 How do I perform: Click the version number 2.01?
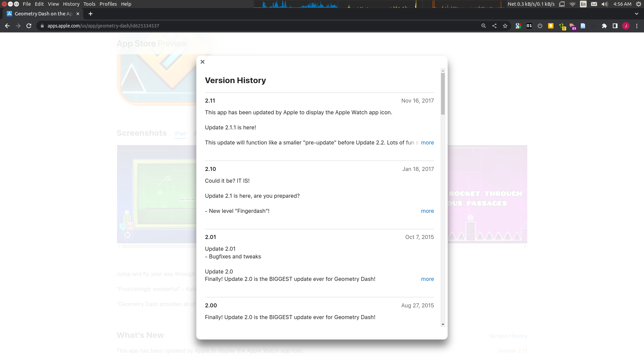pyautogui.click(x=210, y=237)
